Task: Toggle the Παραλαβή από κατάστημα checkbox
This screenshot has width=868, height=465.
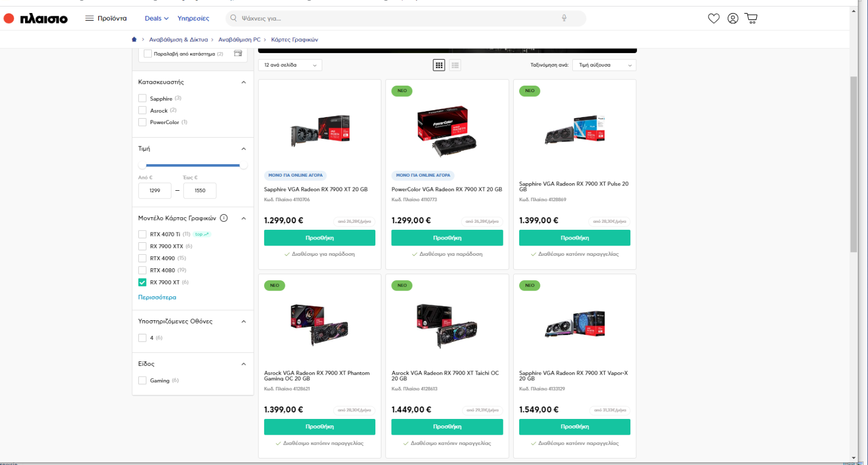Action: 148,54
